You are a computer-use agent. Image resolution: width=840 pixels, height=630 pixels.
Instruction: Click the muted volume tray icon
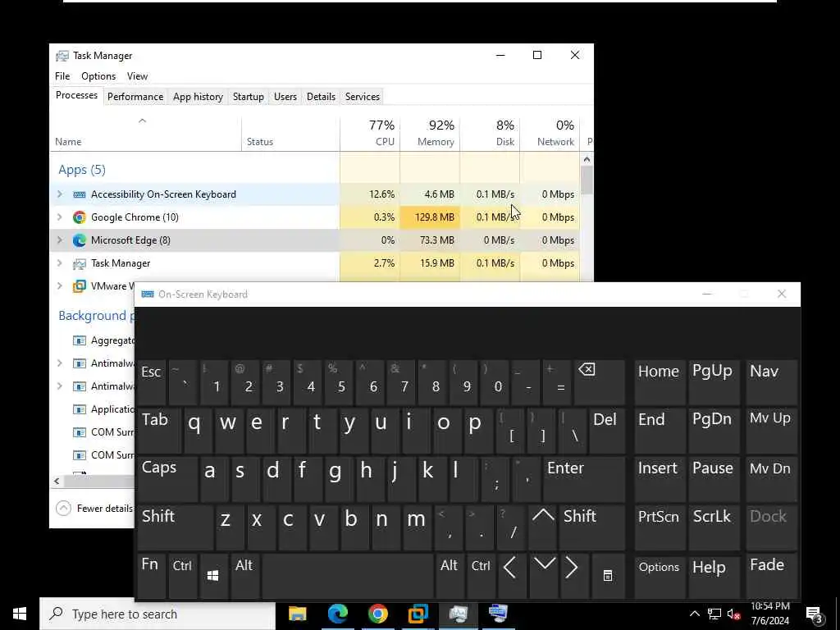pos(734,614)
